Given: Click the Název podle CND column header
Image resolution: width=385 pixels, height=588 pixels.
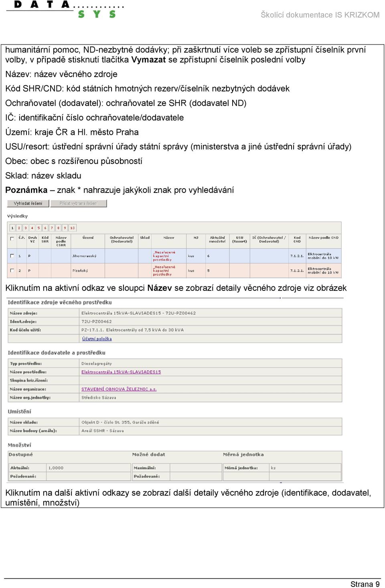Looking at the screenshot, I should tap(324, 238).
